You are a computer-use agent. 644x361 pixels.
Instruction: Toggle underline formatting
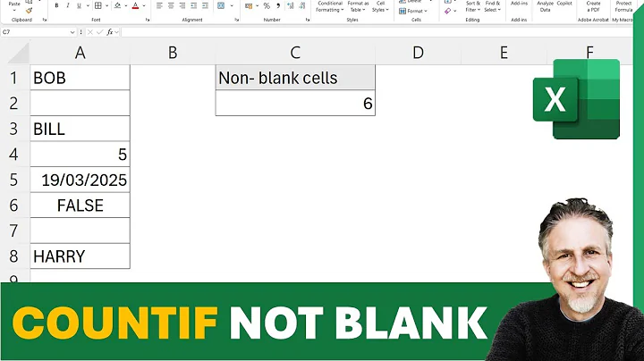point(79,5)
